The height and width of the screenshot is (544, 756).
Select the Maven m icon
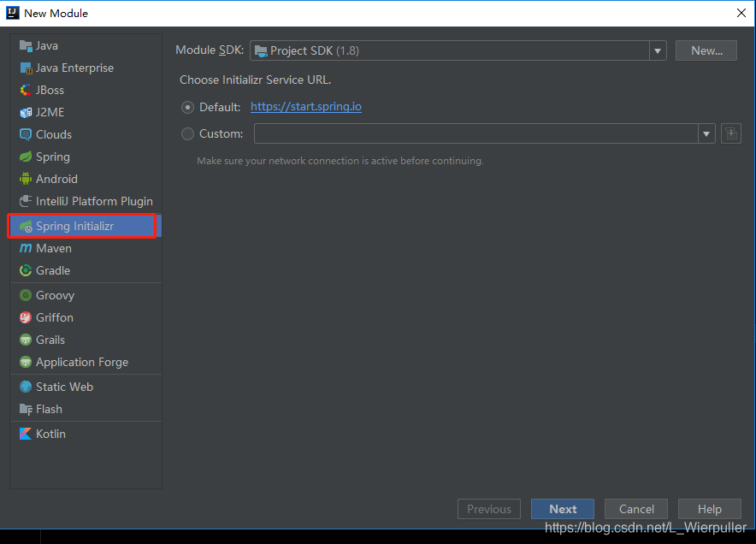tap(26, 248)
